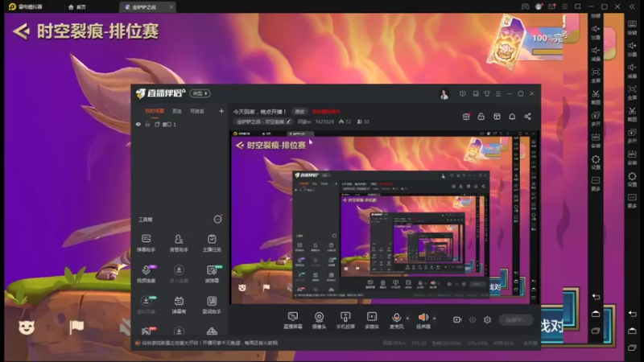644x362 pixels.
Task: Open the toolbox more circle button
Action: 217,219
